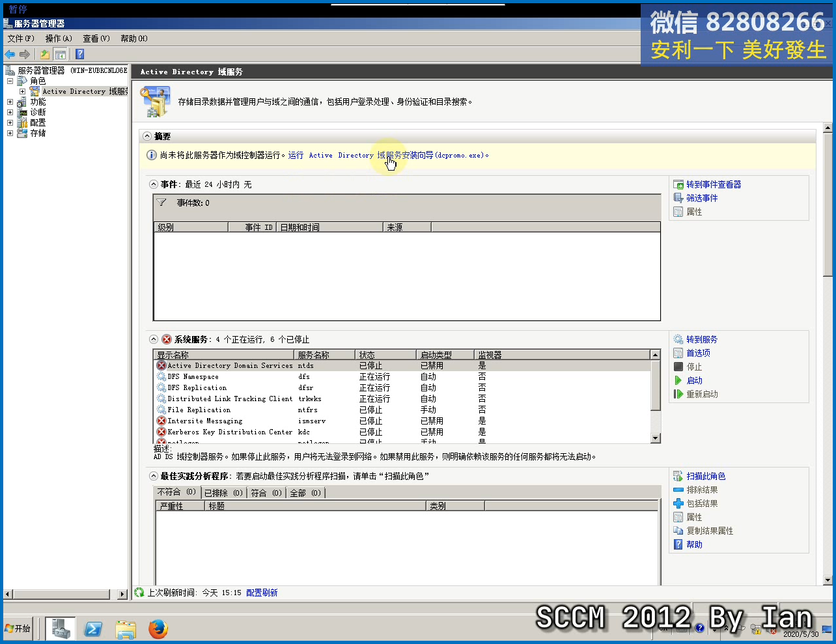
Task: Collapse the 最佳实践分析程序 section
Action: pos(154,476)
